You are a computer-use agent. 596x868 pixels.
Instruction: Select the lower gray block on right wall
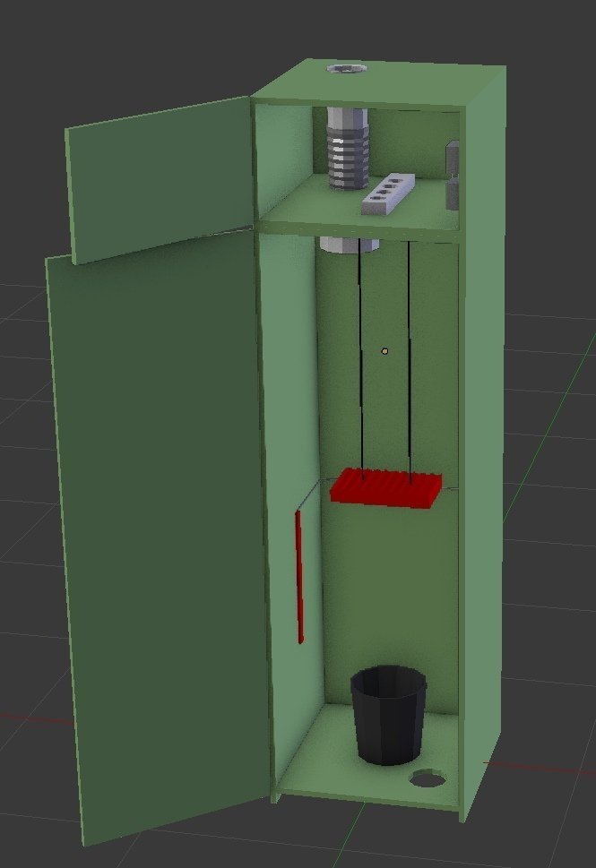453,193
